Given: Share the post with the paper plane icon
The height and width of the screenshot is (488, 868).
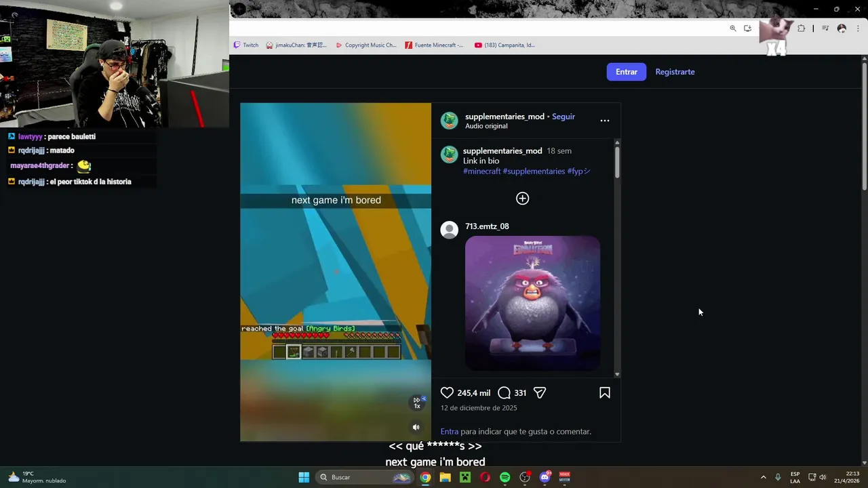Looking at the screenshot, I should point(540,392).
